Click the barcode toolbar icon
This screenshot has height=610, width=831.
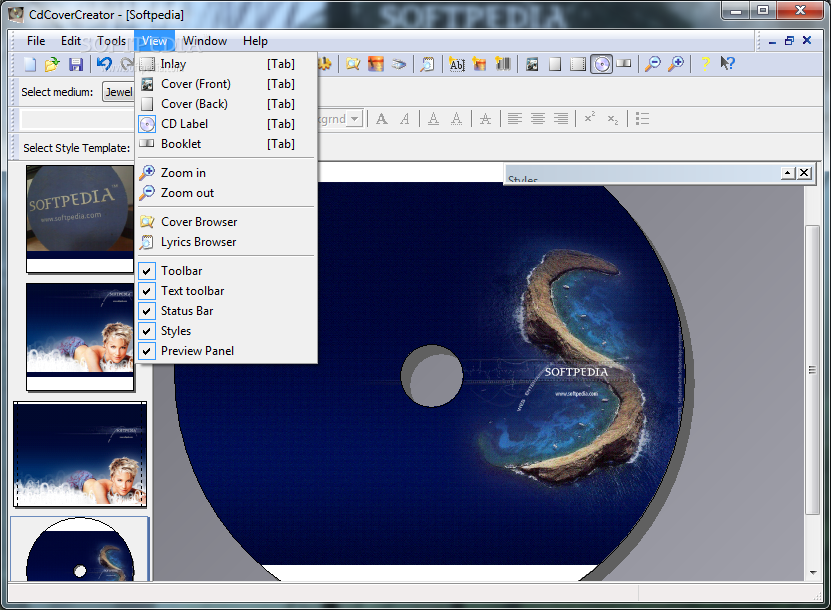pyautogui.click(x=502, y=64)
